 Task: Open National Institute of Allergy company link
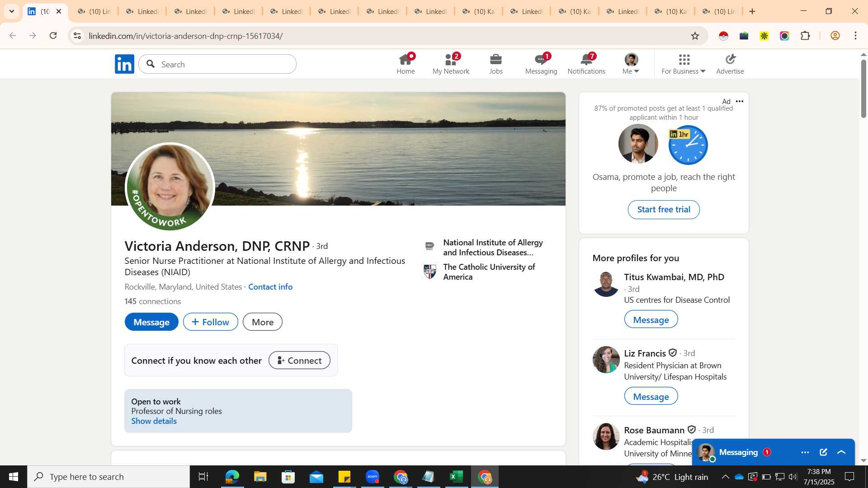485,247
